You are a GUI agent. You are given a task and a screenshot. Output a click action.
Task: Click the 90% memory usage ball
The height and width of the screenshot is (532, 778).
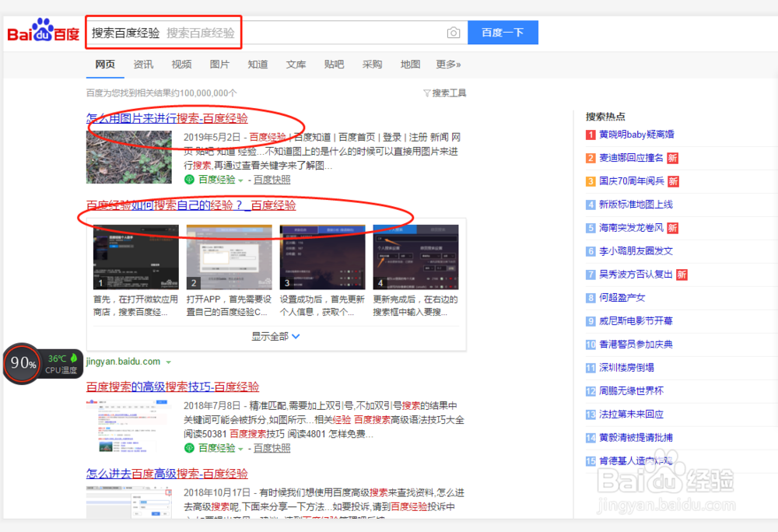tap(23, 363)
